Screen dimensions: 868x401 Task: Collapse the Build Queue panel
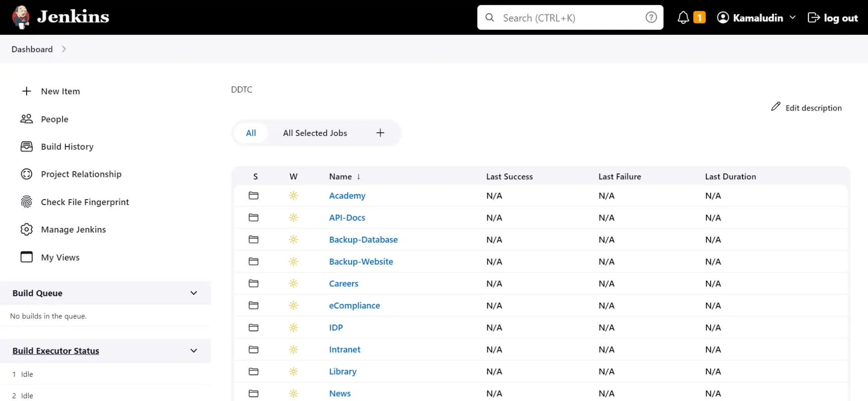click(x=193, y=293)
